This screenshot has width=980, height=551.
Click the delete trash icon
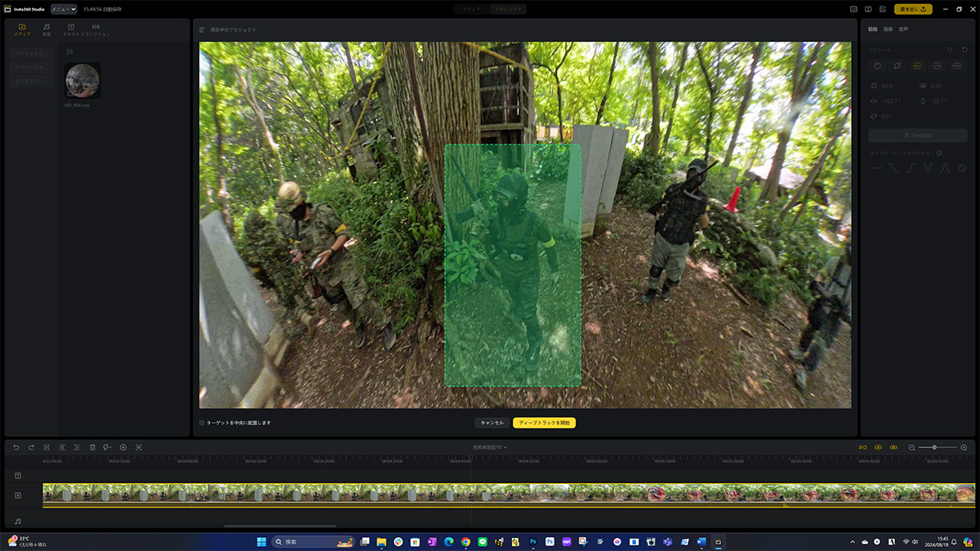click(92, 447)
